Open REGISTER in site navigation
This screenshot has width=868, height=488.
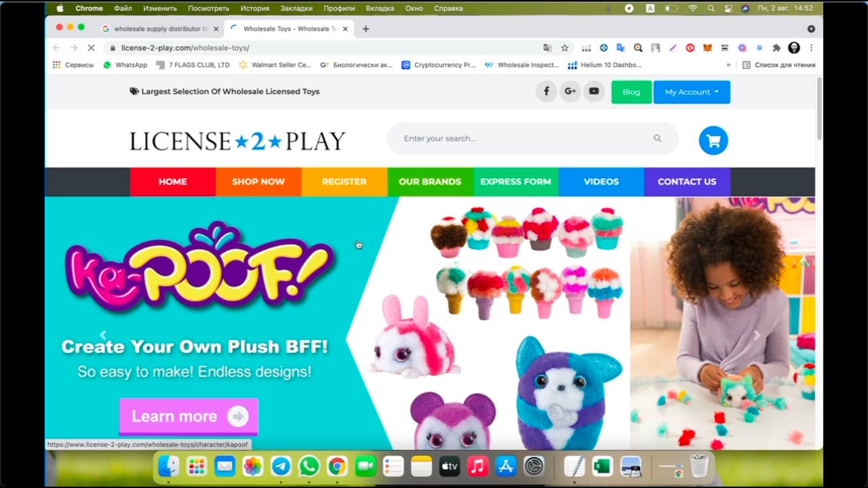click(x=344, y=182)
